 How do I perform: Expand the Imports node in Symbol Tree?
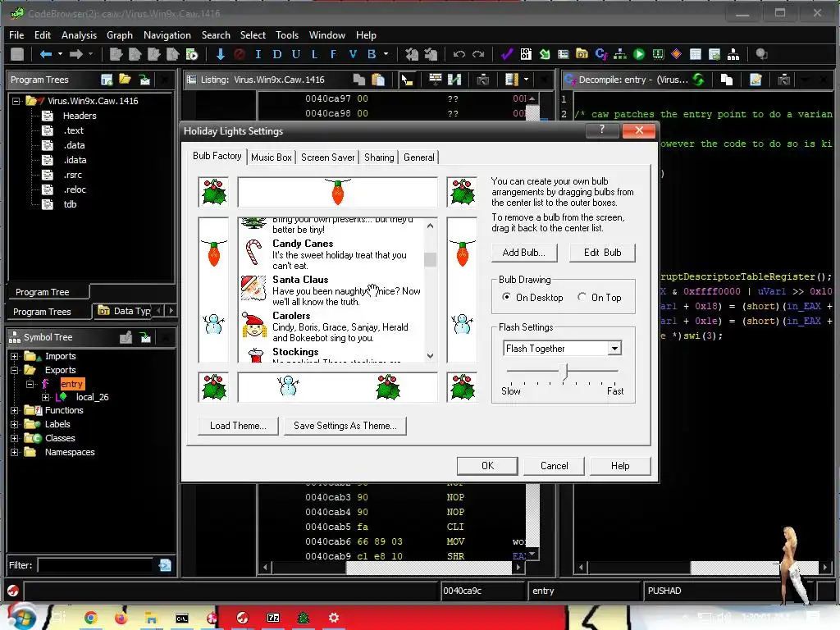pos(15,356)
